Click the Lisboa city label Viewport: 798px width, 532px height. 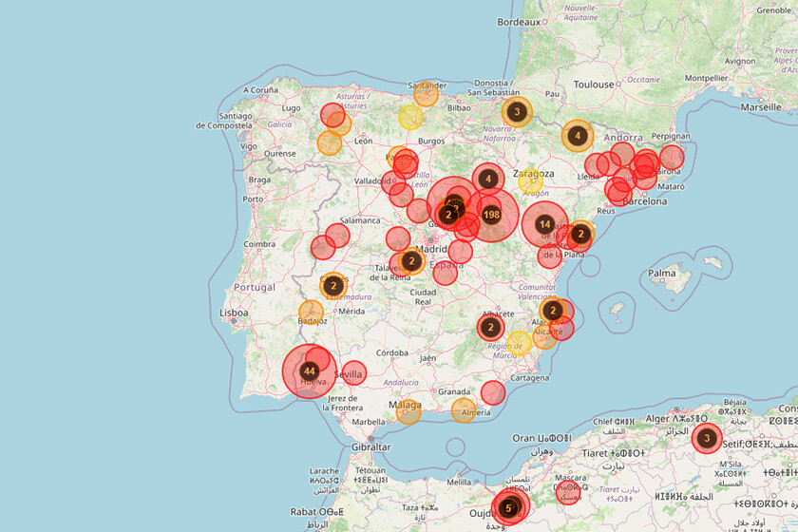[x=234, y=313]
